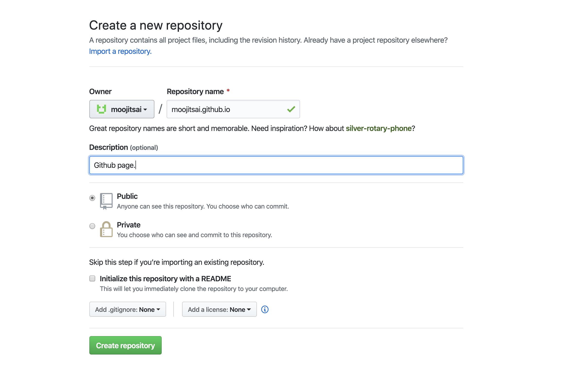Use the silver-rotary-phone name suggestion
The image size is (588, 371).
pyautogui.click(x=378, y=128)
